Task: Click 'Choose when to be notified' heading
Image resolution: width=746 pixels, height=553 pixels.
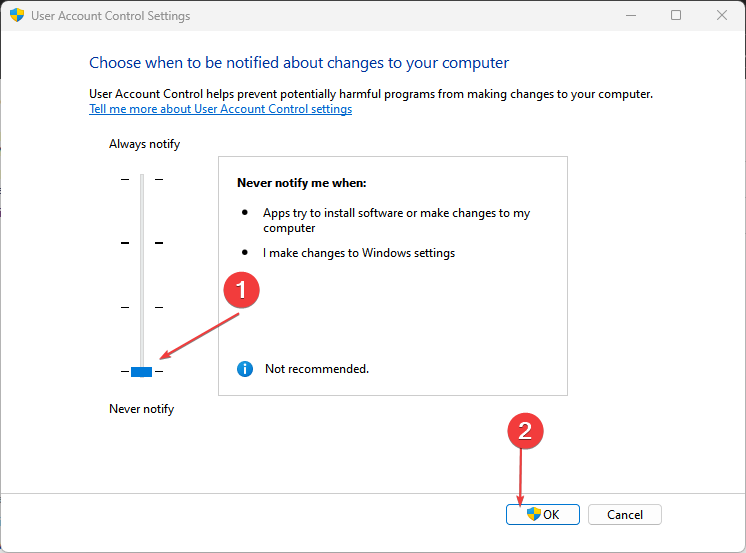Action: click(x=299, y=63)
